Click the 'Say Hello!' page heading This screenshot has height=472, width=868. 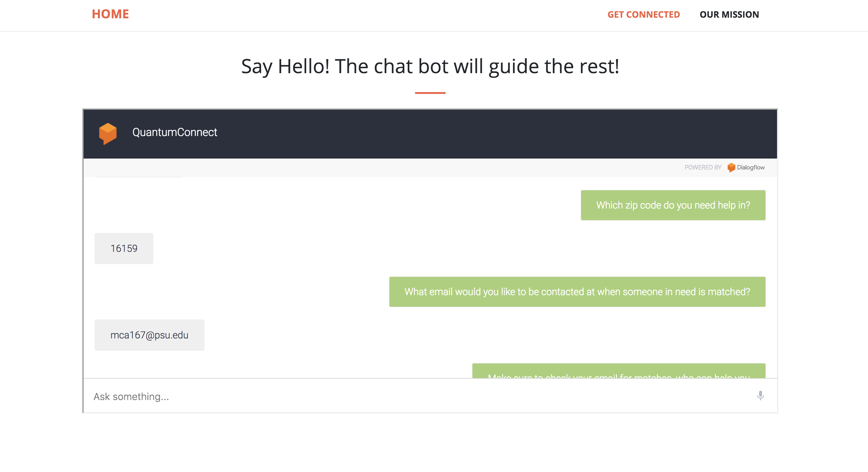click(430, 66)
